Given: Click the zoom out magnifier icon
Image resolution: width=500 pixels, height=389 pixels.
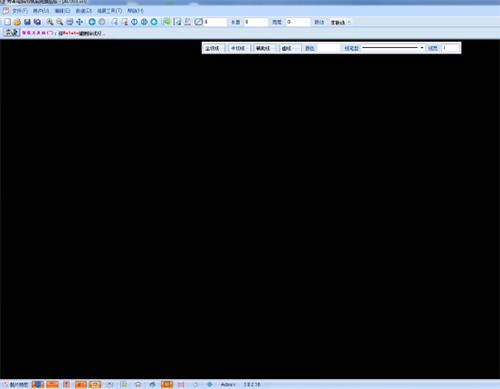Looking at the screenshot, I should [x=60, y=22].
